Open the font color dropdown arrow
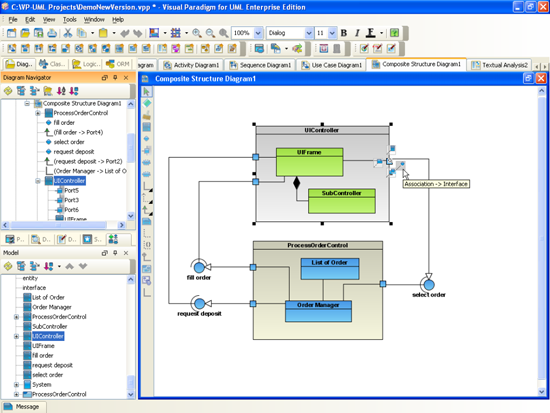This screenshot has width=550, height=413. 381,33
